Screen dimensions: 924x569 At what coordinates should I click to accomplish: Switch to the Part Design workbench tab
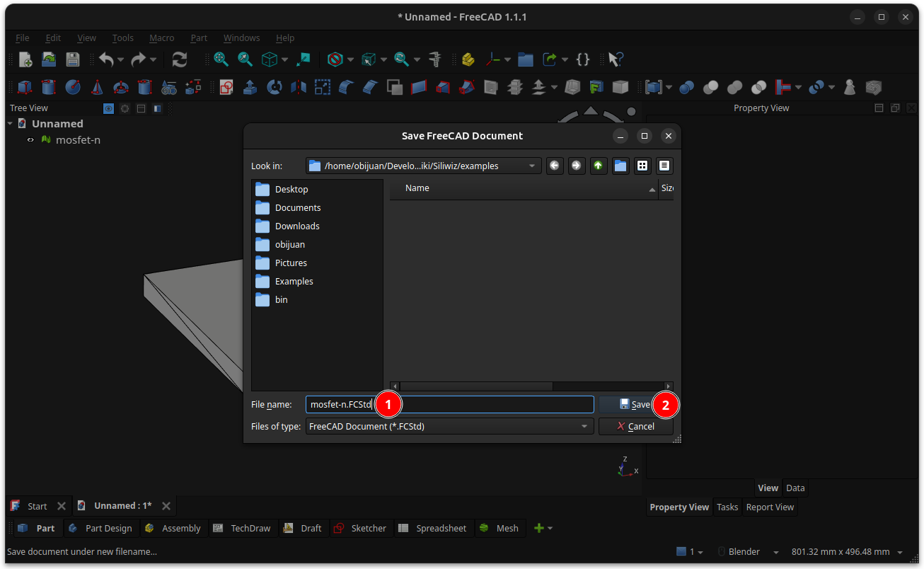click(x=100, y=528)
